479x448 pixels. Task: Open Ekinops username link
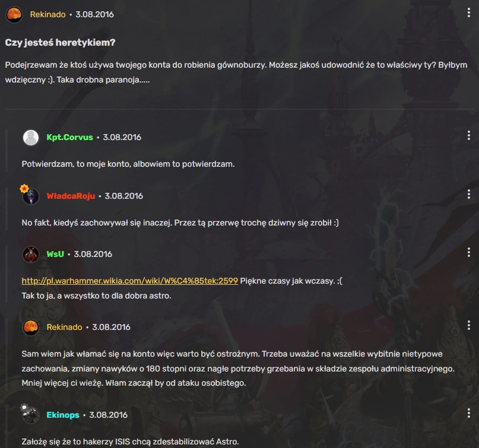(x=63, y=415)
